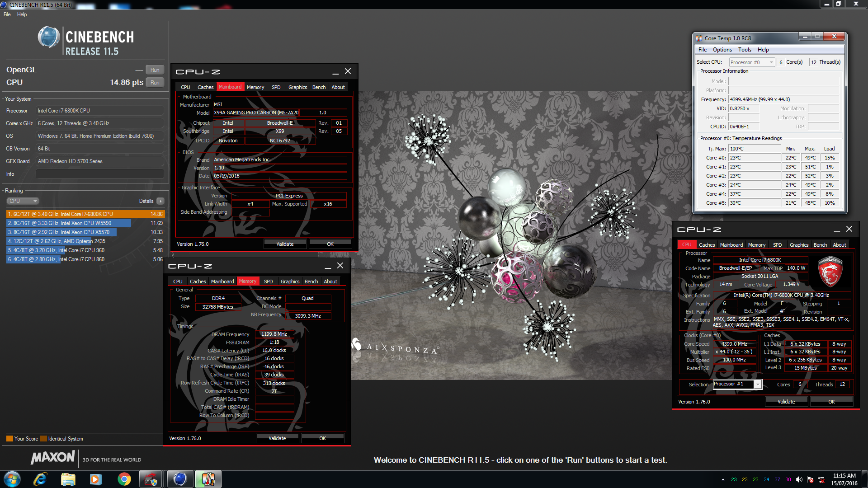The height and width of the screenshot is (488, 868).
Task: Show hidden tray icons arrow
Action: coord(723,479)
